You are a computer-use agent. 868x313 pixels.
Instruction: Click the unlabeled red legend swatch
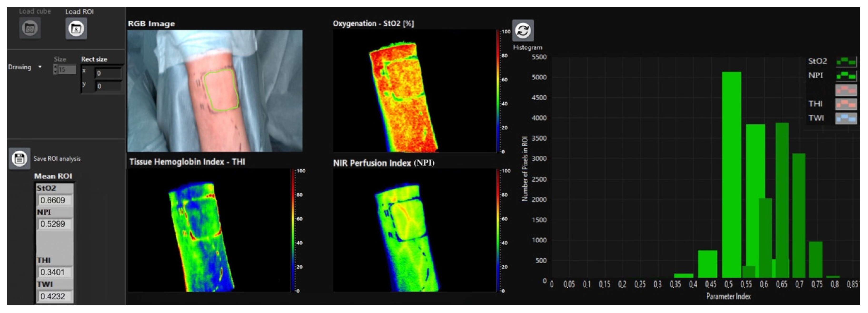[x=846, y=90]
